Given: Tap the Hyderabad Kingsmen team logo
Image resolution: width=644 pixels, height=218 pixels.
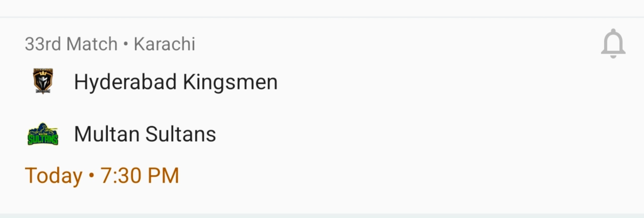Looking at the screenshot, I should (43, 81).
